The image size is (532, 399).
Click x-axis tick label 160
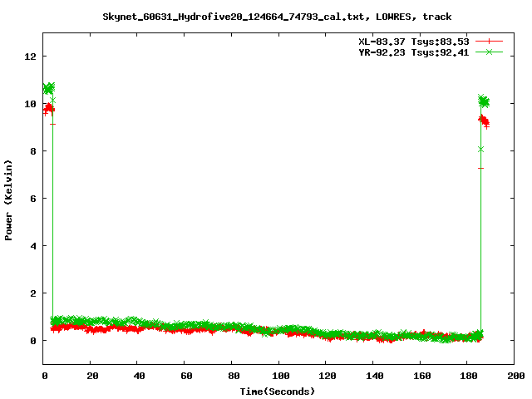[421, 376]
